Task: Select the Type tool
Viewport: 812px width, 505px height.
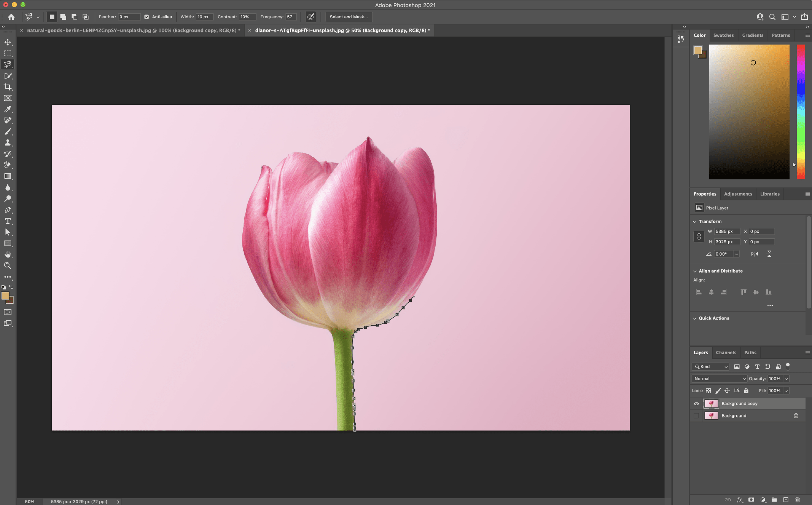Action: pyautogui.click(x=8, y=221)
